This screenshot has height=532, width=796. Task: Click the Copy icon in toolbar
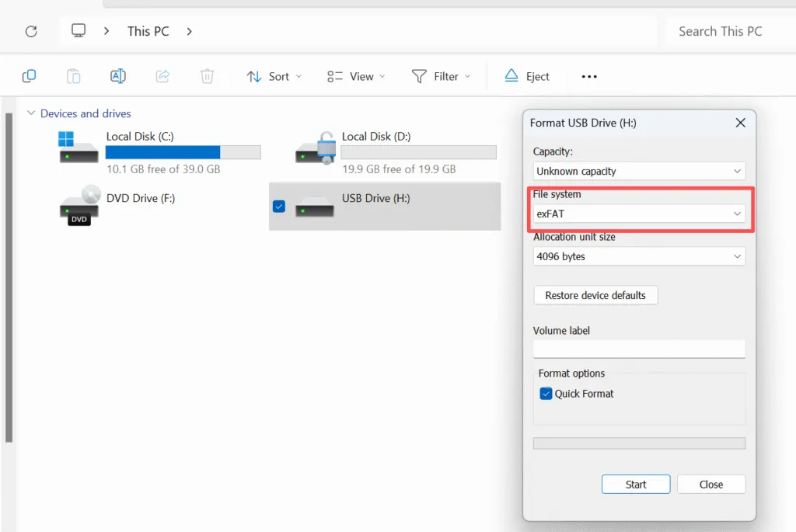pyautogui.click(x=29, y=76)
